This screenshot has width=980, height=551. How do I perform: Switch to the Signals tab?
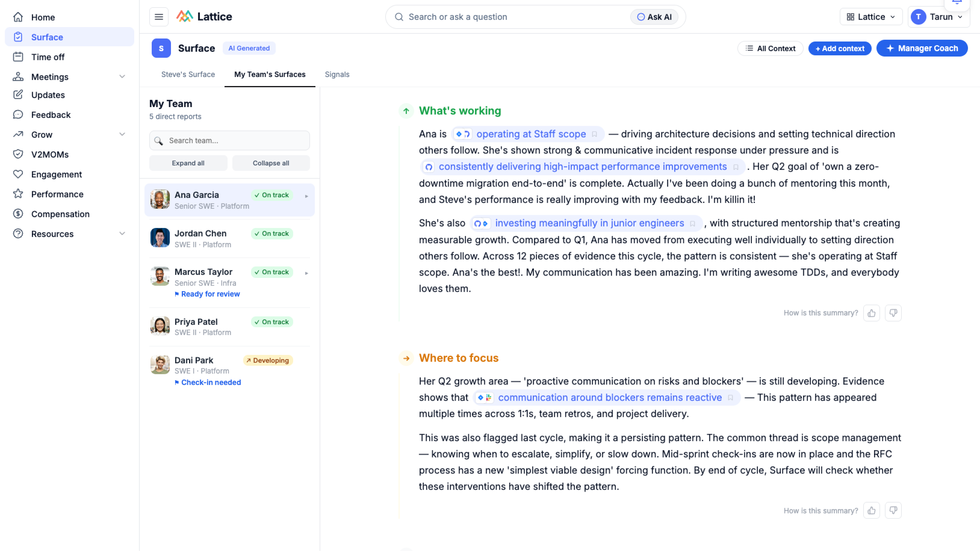click(337, 75)
